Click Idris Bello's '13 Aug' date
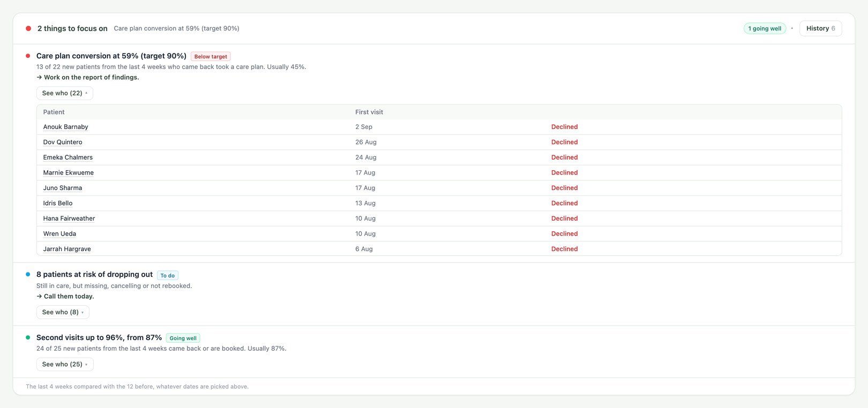Image resolution: width=868 pixels, height=408 pixels. tap(365, 203)
